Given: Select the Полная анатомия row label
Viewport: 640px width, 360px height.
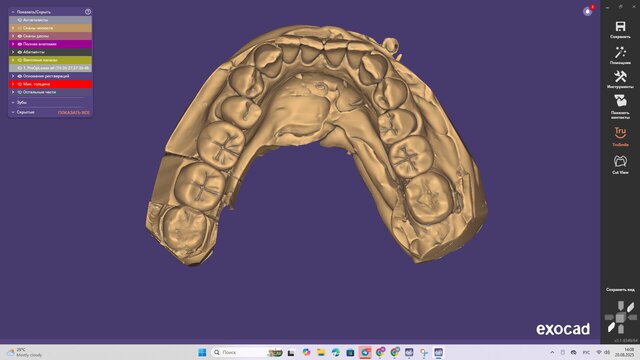Looking at the screenshot, I should pos(40,44).
